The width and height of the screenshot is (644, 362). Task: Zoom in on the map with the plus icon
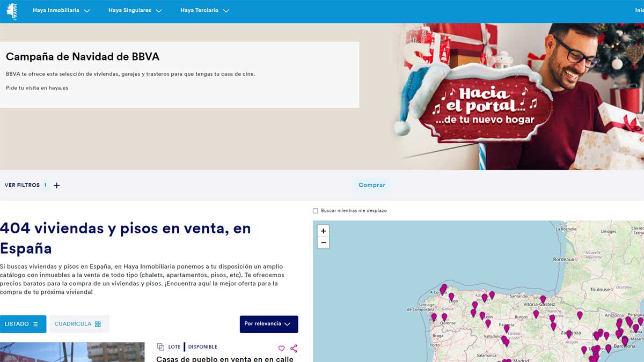pos(323,231)
